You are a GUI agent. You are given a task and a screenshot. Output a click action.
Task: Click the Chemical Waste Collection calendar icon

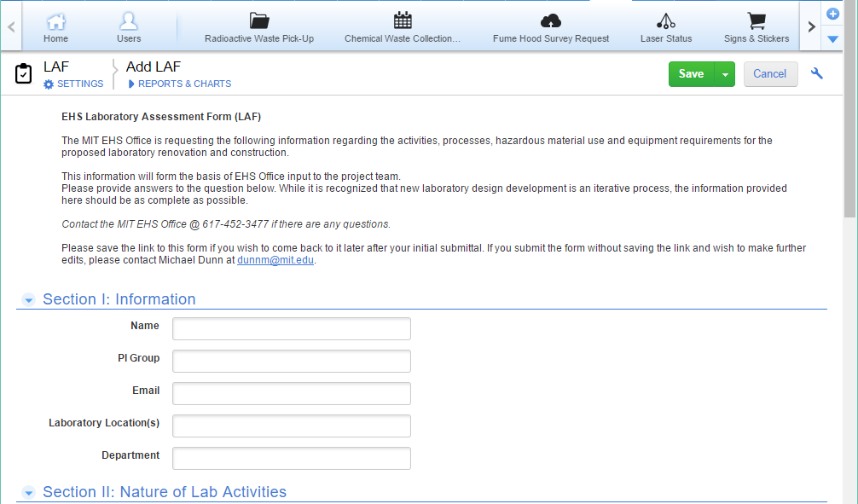click(x=403, y=21)
